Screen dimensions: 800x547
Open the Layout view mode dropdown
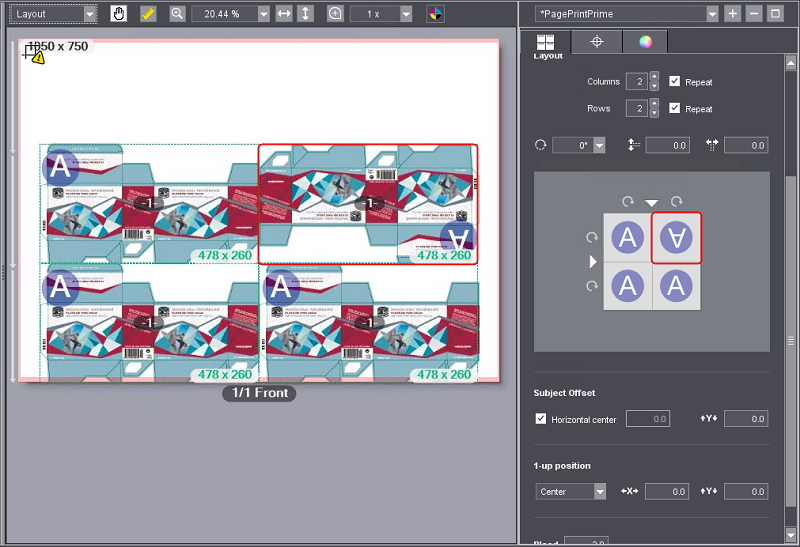tap(90, 14)
